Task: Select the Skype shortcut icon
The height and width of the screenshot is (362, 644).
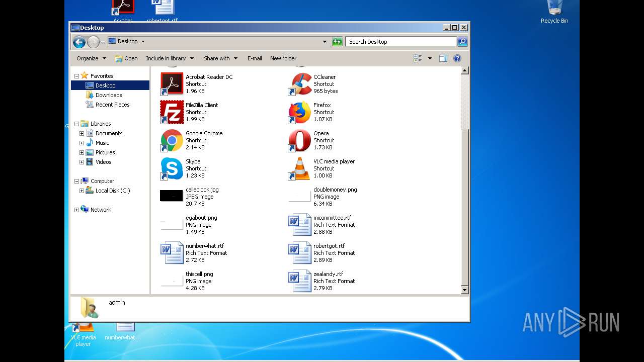Action: [x=172, y=168]
